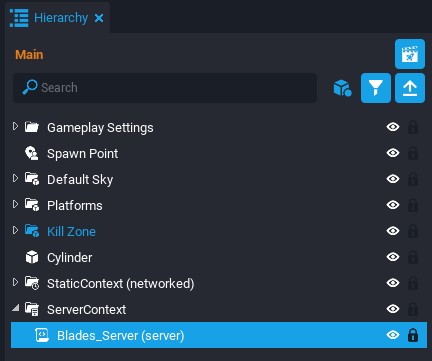Screen dimensions: 432x361
Task: Click the Spawn Point icon
Action: coord(32,153)
